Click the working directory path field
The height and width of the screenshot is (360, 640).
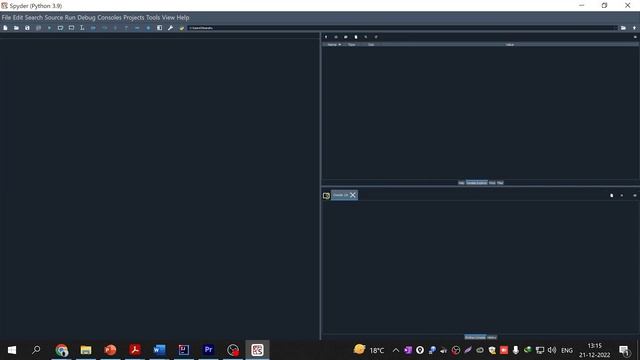[x=402, y=28]
